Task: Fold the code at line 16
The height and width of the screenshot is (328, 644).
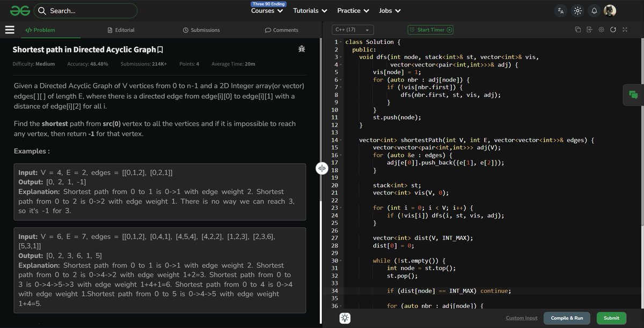Action: (342, 155)
